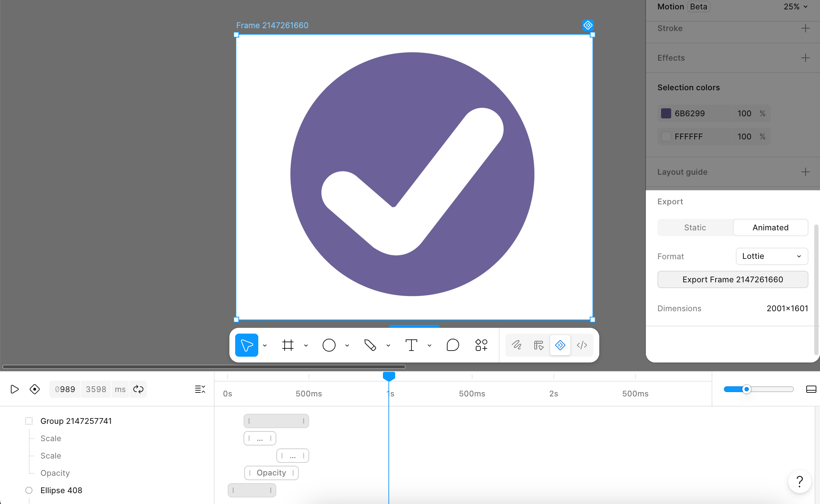Select the Pen tool

[370, 345]
